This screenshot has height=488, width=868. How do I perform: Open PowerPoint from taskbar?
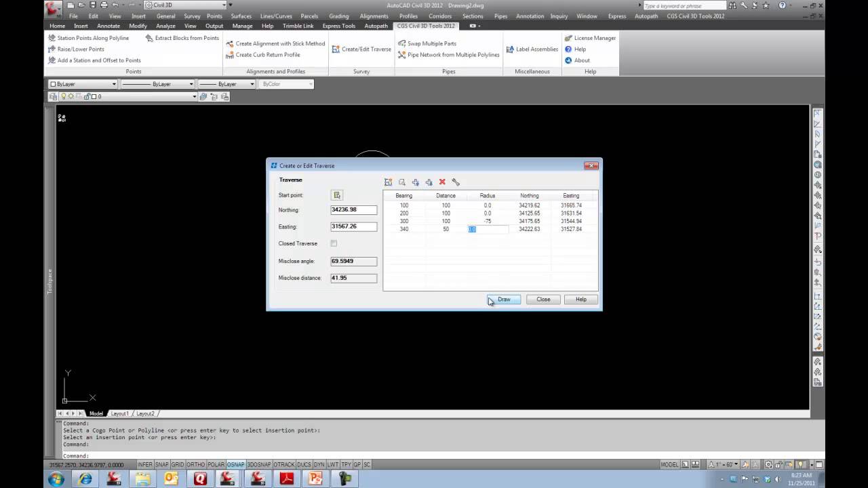coord(316,479)
